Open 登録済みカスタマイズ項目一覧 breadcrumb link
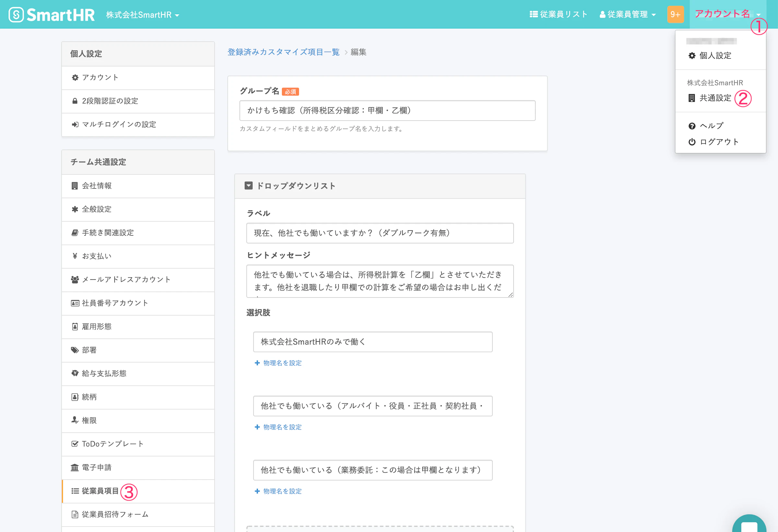 click(x=283, y=52)
